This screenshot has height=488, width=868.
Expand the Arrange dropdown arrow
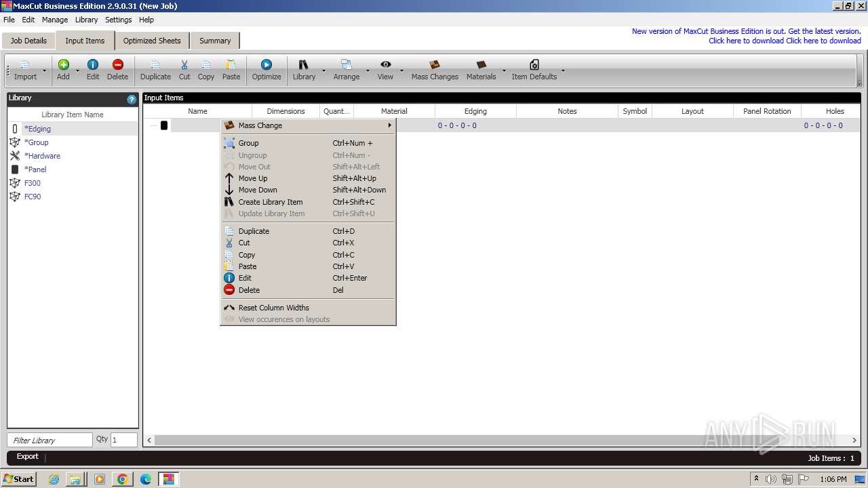click(368, 70)
